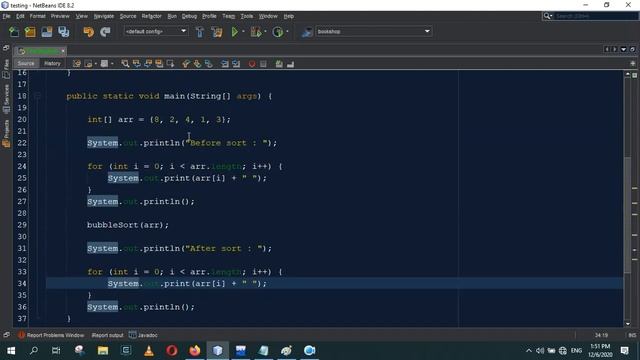640x360 pixels.
Task: Click the database connection icon beside bookshop
Action: tap(307, 31)
